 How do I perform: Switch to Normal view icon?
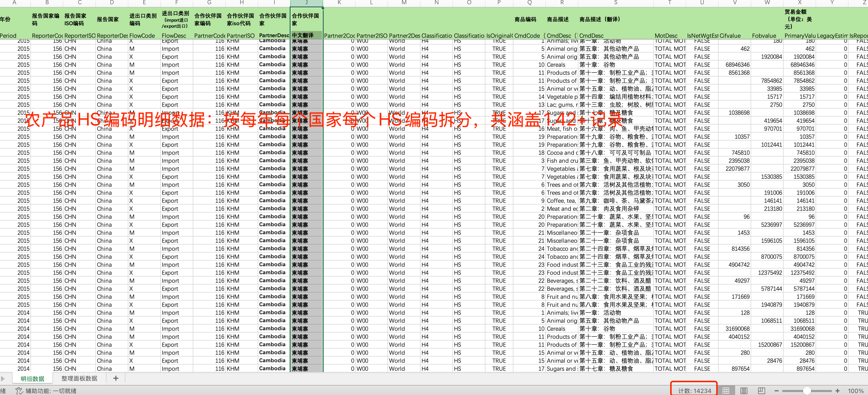726,390
